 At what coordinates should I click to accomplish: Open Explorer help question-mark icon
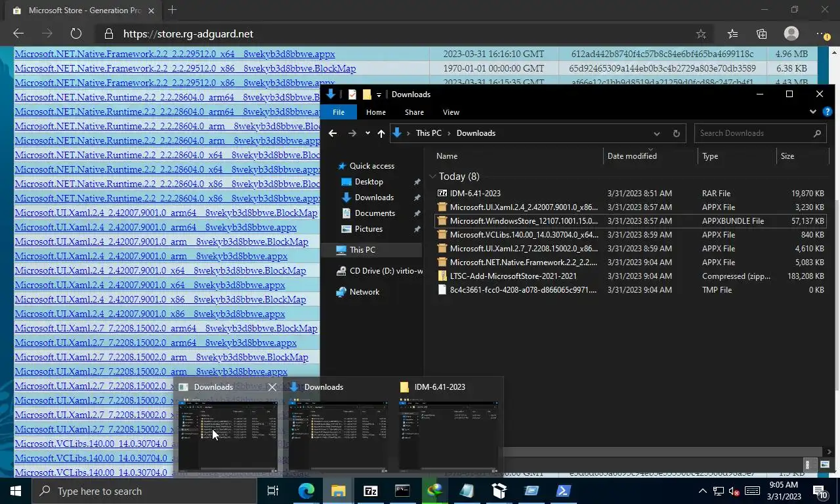click(x=827, y=112)
